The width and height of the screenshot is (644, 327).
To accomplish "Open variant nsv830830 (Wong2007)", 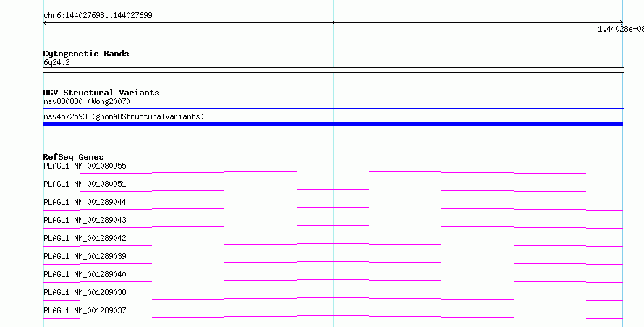I will pyautogui.click(x=87, y=101).
